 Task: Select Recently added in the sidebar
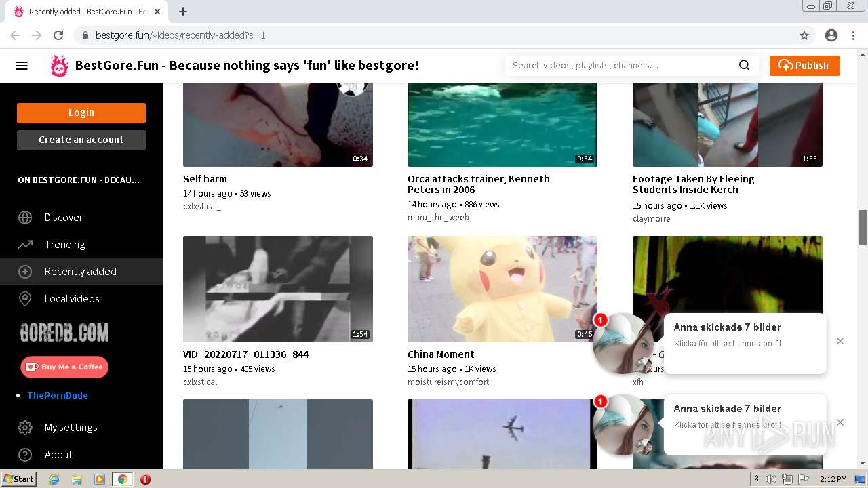81,272
